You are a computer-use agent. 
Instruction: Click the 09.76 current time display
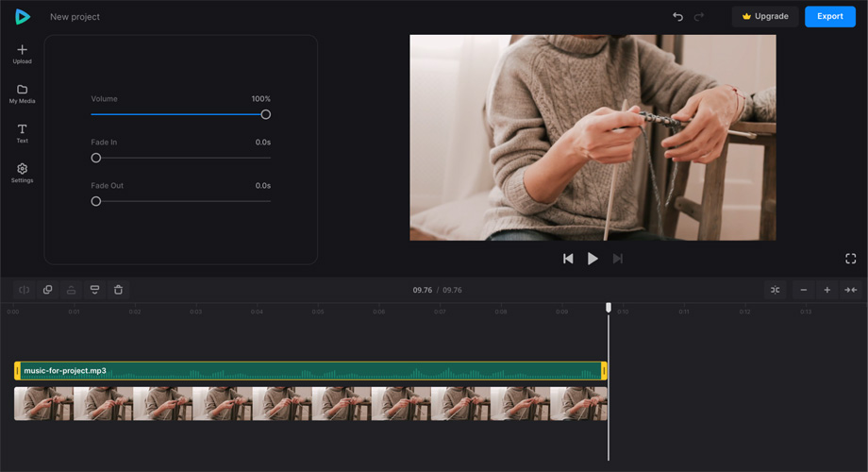click(x=423, y=291)
